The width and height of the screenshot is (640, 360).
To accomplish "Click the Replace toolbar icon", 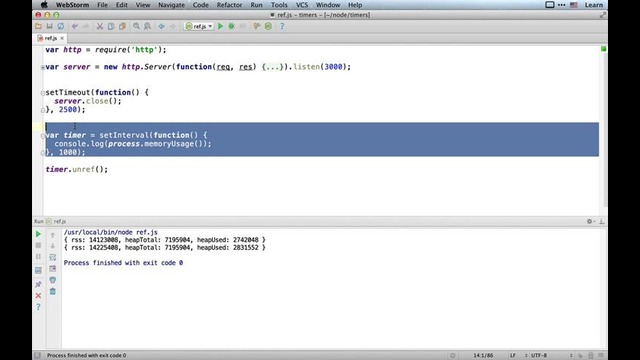I will tap(147, 26).
